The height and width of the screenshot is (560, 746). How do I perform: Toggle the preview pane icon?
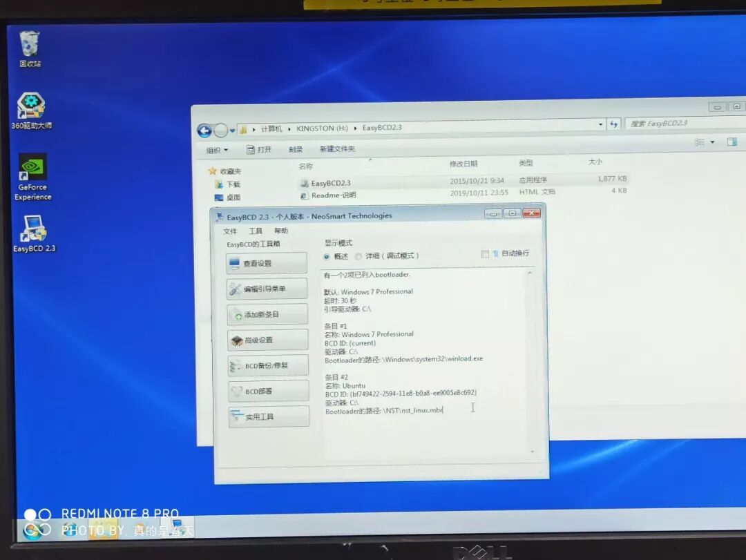(732, 142)
